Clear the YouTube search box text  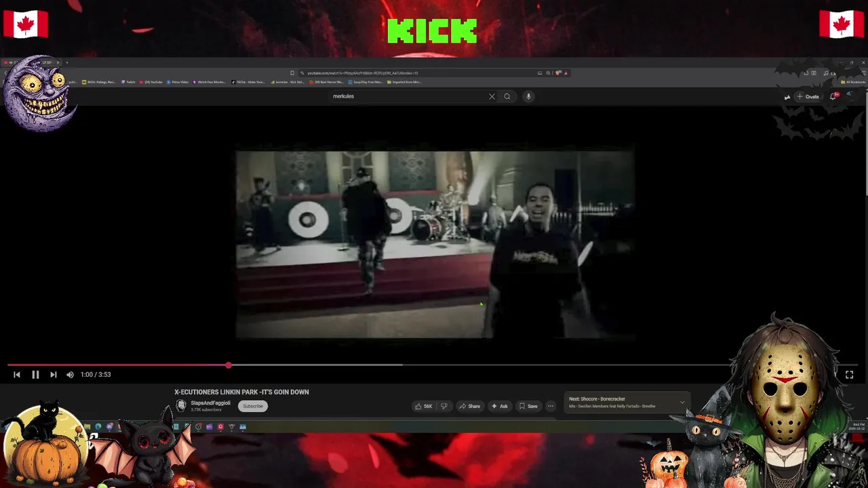coord(492,96)
